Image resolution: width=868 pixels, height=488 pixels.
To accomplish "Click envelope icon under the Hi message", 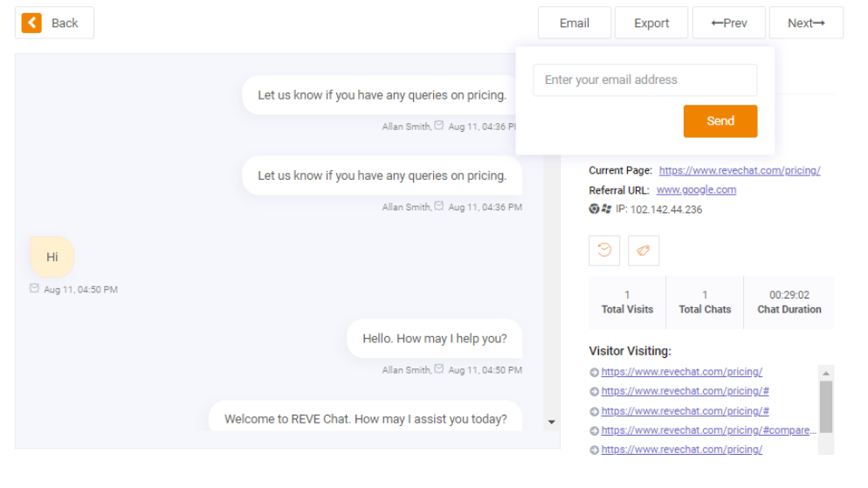I will click(34, 289).
